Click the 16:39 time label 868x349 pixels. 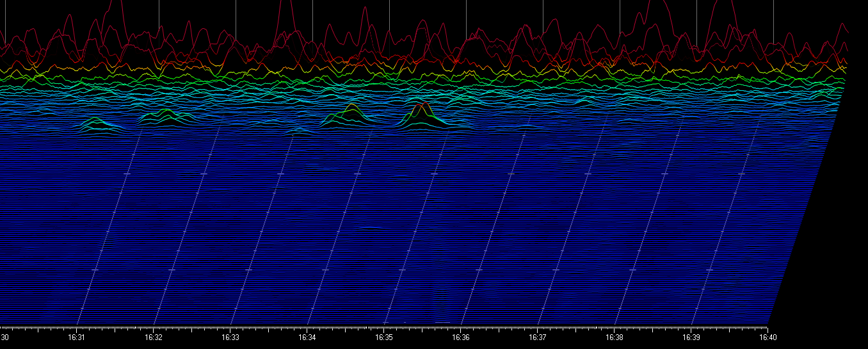pyautogui.click(x=691, y=337)
